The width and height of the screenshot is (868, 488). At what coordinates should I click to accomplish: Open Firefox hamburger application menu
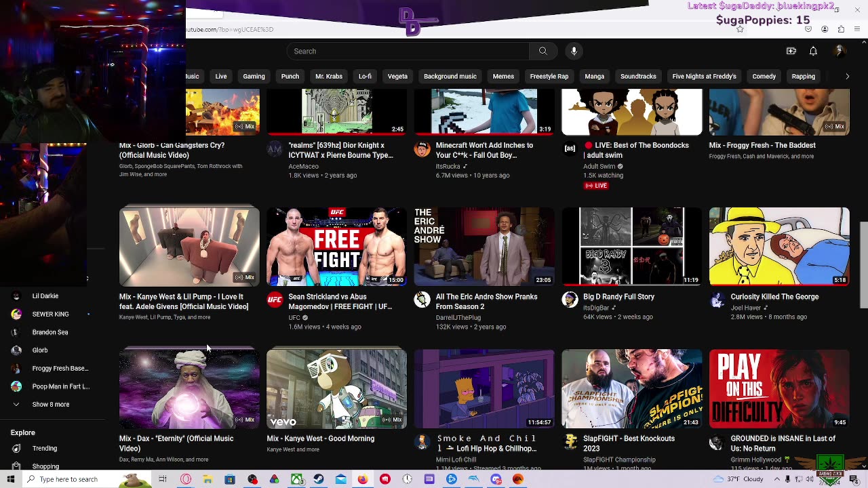(857, 29)
